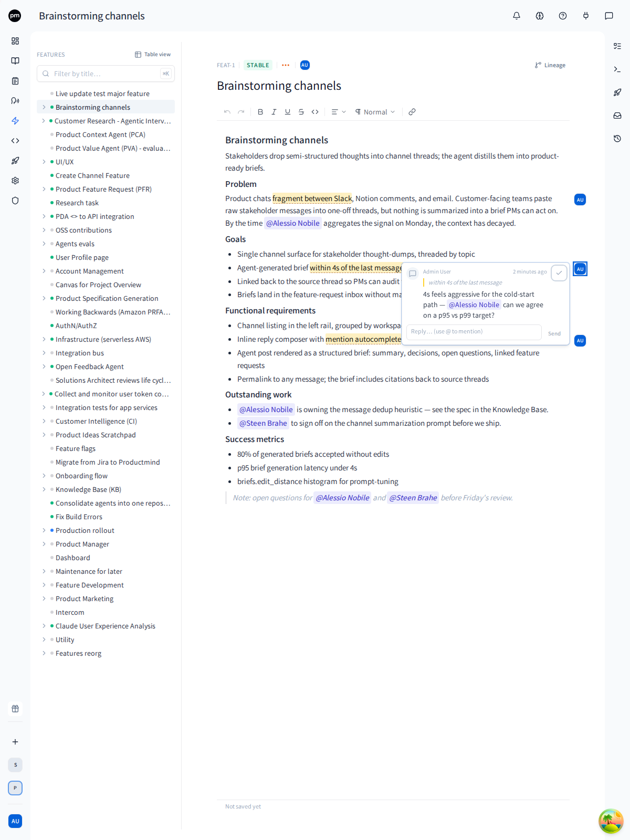Toggle underline formatting

click(288, 112)
